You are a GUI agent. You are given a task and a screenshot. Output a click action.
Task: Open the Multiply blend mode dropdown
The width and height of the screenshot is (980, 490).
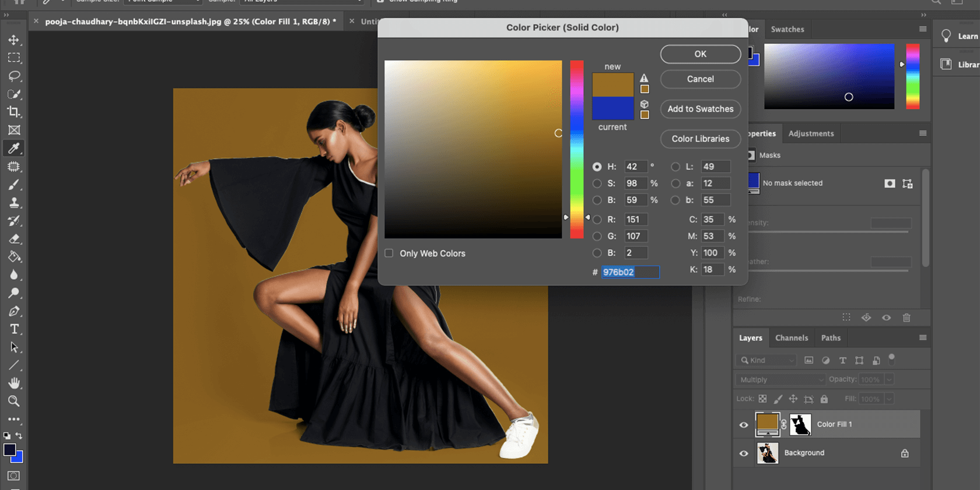[x=780, y=380]
